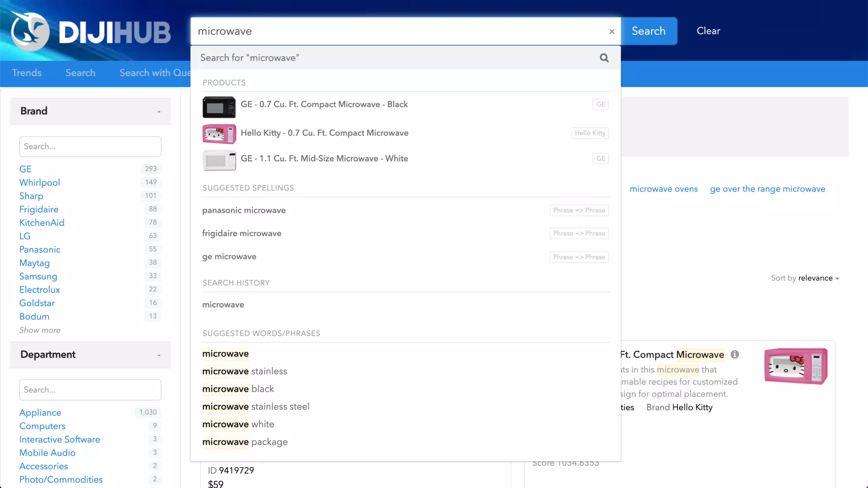Collapse the Department facet panel
The width and height of the screenshot is (868, 488).
[159, 355]
